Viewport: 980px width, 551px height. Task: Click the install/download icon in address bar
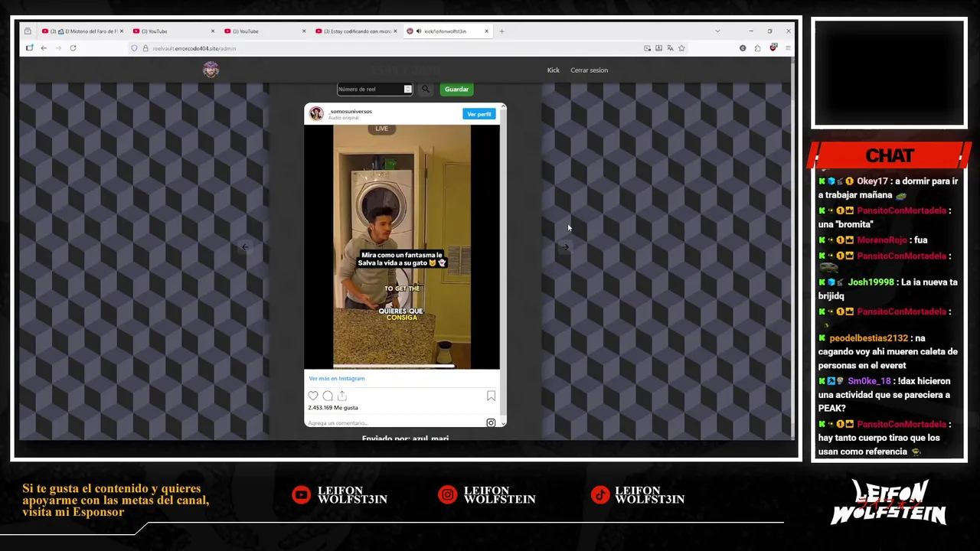[658, 48]
